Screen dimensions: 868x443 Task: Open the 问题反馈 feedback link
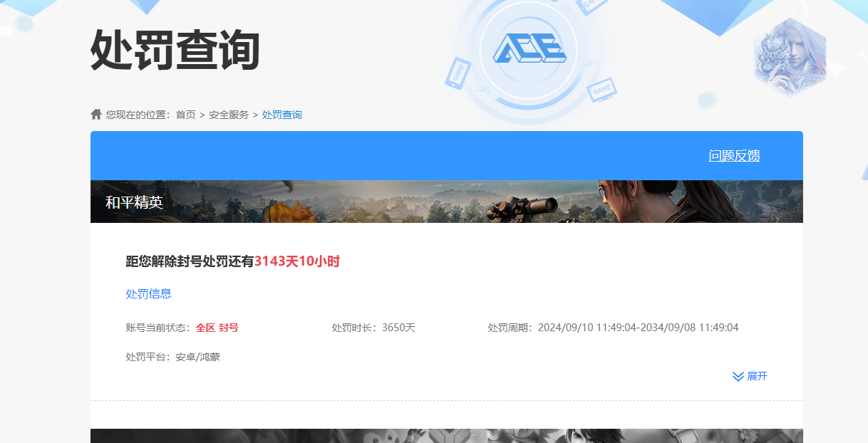tap(734, 156)
